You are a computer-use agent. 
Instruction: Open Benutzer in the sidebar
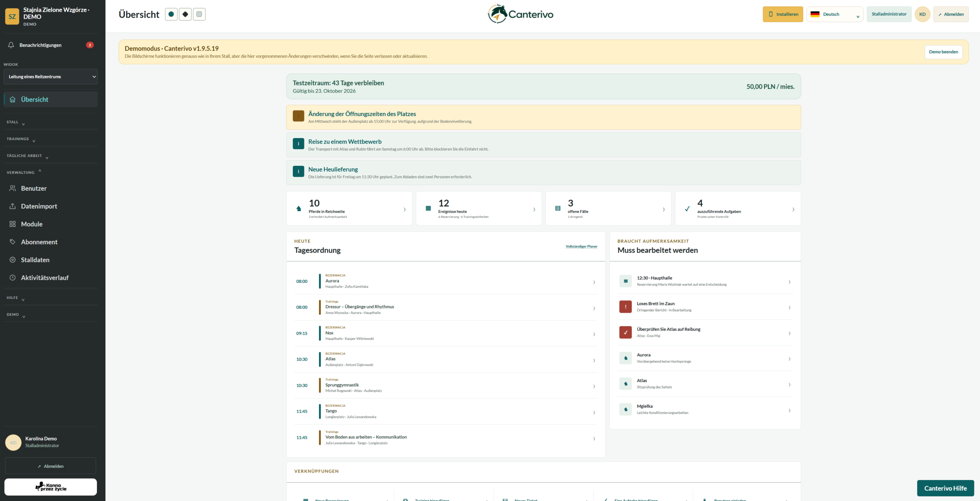(x=51, y=188)
